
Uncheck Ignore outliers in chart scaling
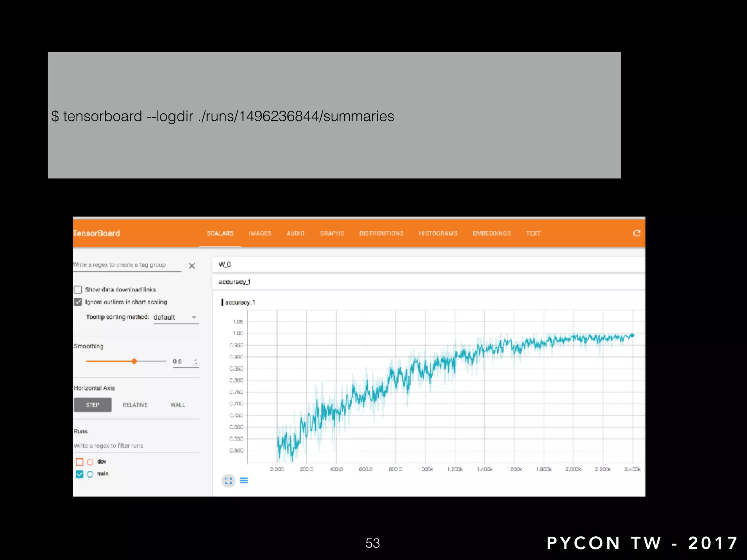[78, 302]
